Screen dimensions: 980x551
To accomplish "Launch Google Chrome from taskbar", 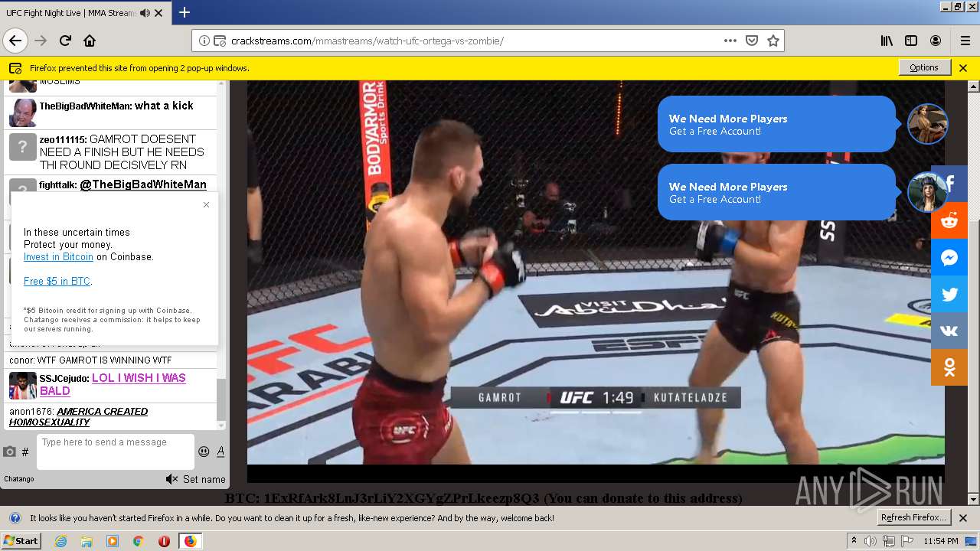I will pyautogui.click(x=138, y=541).
